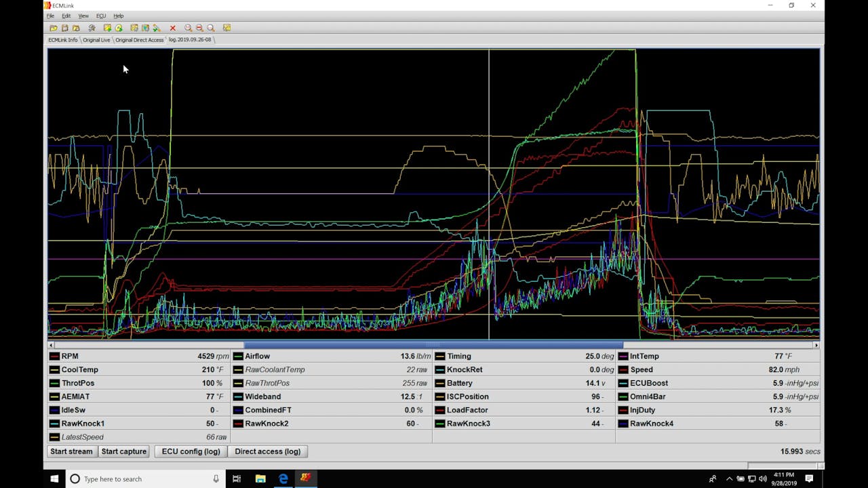Open the ECU menu
The height and width of the screenshot is (488, 868).
[100, 16]
